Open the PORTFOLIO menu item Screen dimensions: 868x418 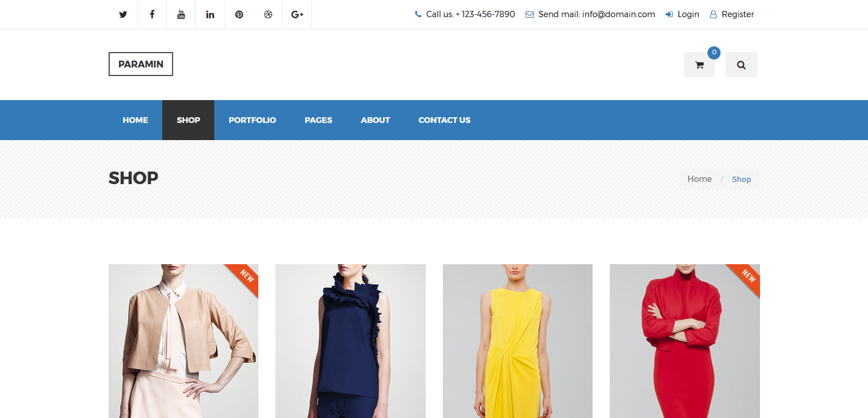[x=252, y=120]
